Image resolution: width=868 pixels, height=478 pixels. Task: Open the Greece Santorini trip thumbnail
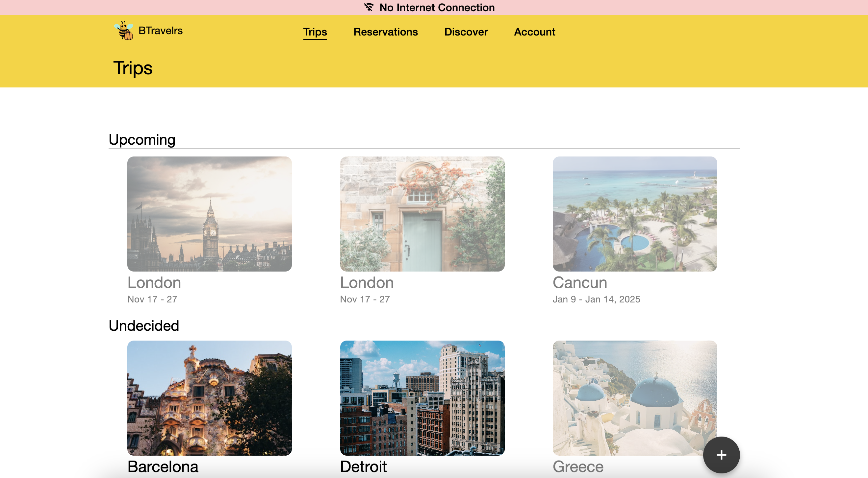634,398
